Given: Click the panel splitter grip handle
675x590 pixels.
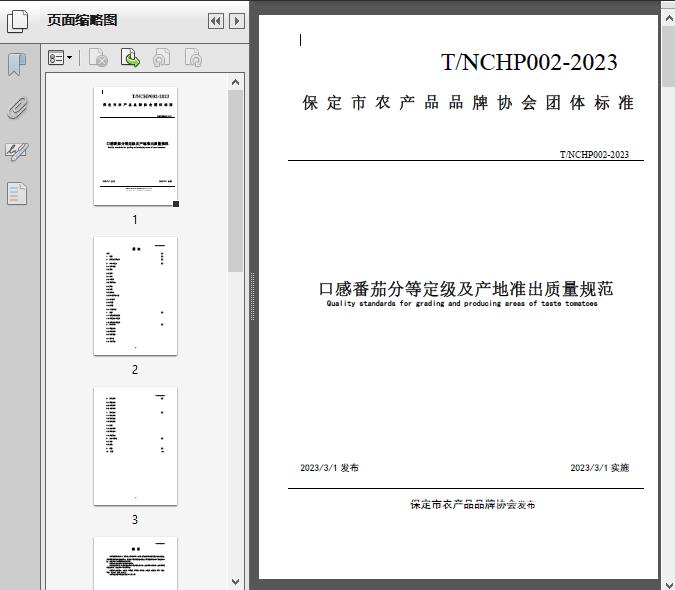Looking at the screenshot, I should 253,297.
